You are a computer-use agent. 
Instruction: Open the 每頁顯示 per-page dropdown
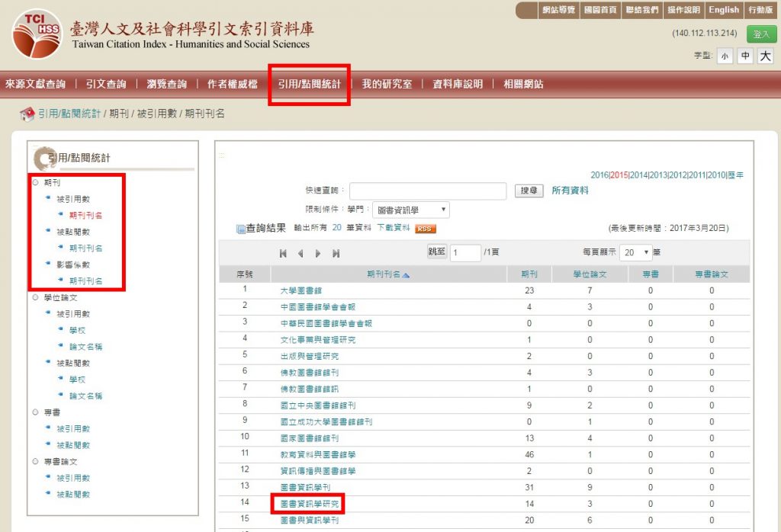(x=635, y=252)
